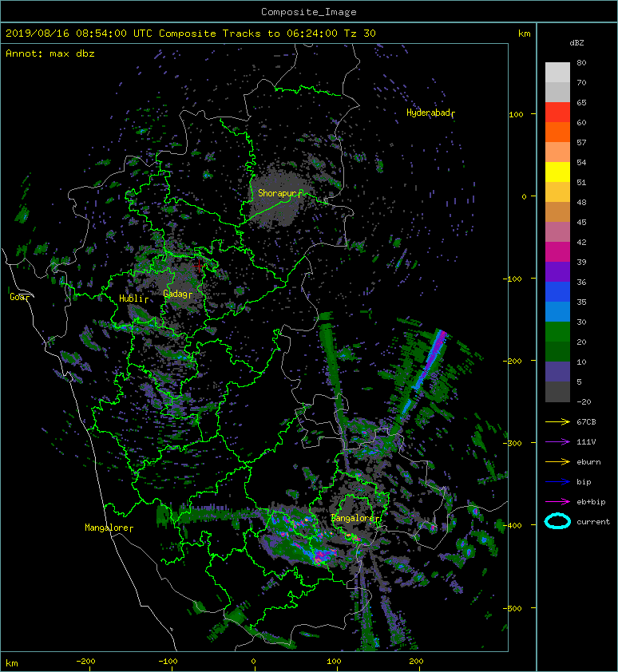Select the tan swatch between 48 and 45
Screen dimensions: 618x672
point(557,212)
